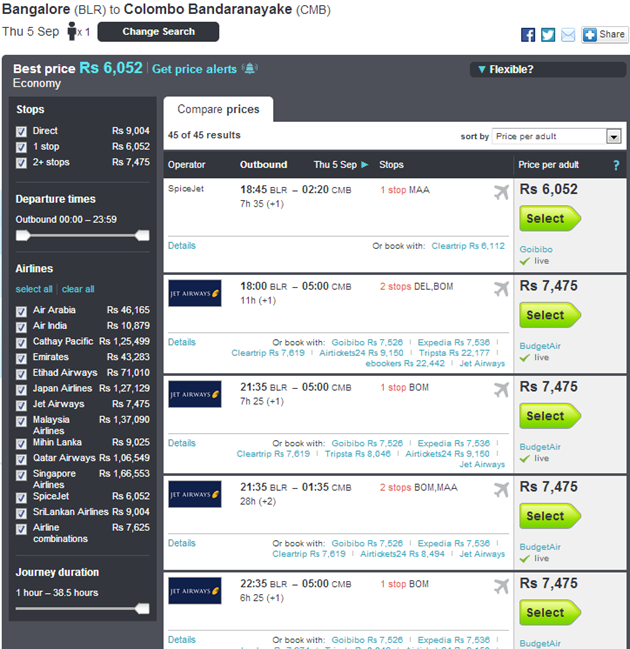This screenshot has width=630, height=649.
Task: Uncheck Etihad Airways airline filter
Action: point(21,374)
